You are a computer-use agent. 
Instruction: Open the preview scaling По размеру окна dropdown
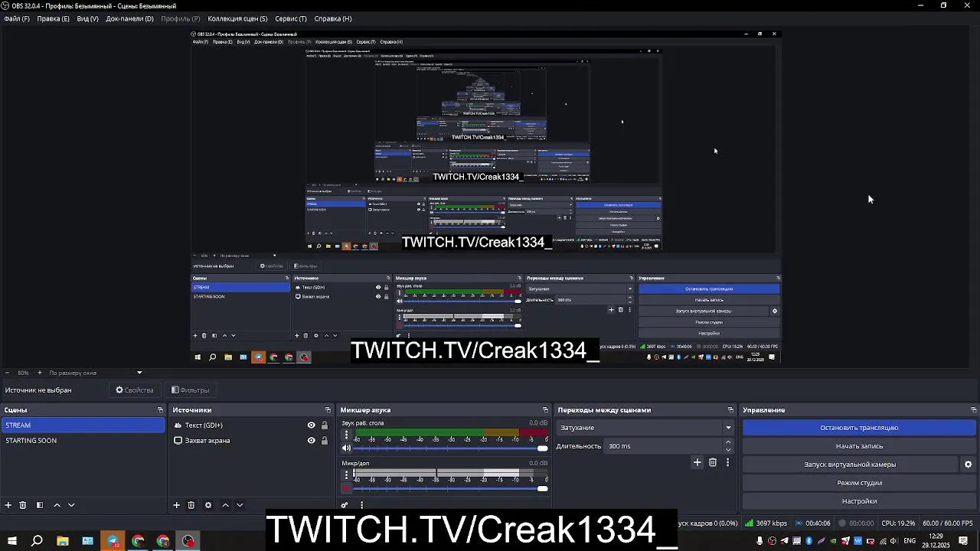click(96, 373)
